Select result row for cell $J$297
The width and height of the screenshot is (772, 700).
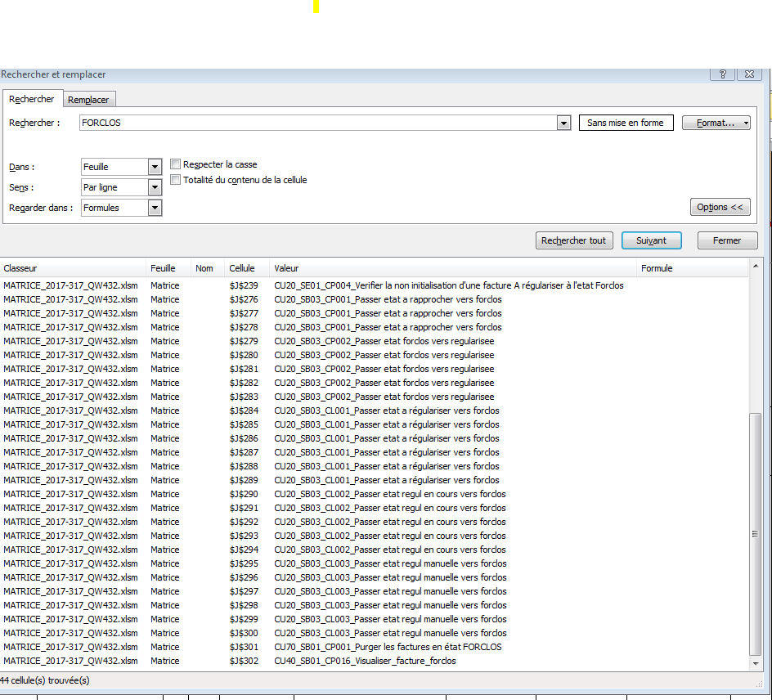click(375, 591)
